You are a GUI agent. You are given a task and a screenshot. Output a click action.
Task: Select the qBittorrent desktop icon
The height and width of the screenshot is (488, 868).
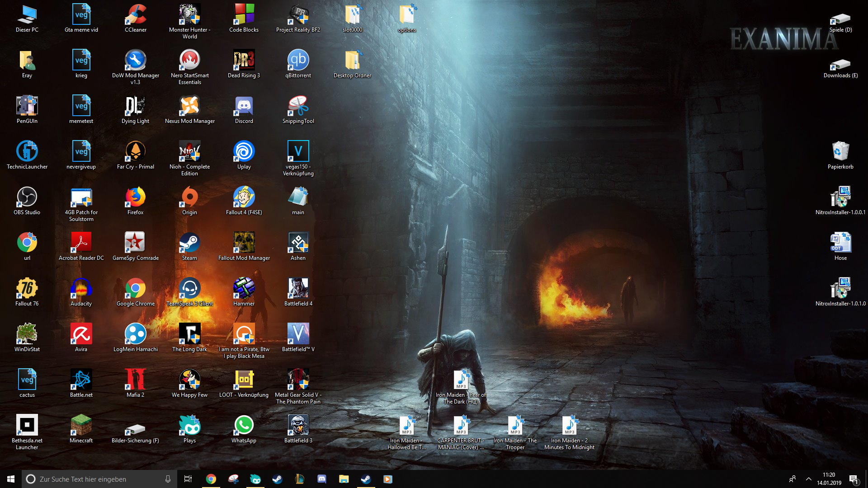click(x=298, y=64)
